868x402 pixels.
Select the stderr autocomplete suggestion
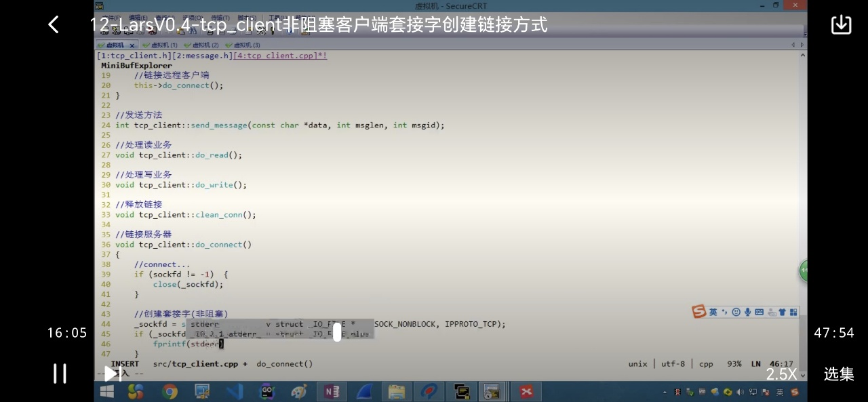(x=280, y=324)
